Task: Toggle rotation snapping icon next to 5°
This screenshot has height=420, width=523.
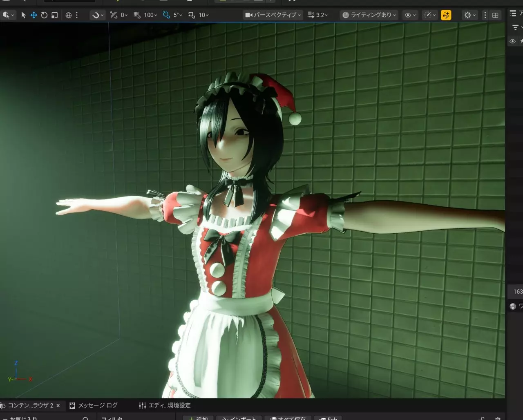Action: click(x=166, y=15)
